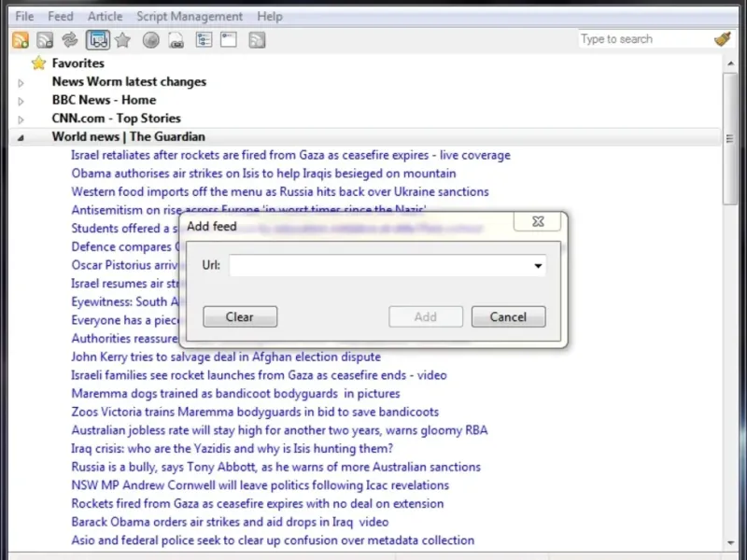This screenshot has height=560, width=747.
Task: Expand the BBC News - Home feed
Action: click(x=21, y=101)
